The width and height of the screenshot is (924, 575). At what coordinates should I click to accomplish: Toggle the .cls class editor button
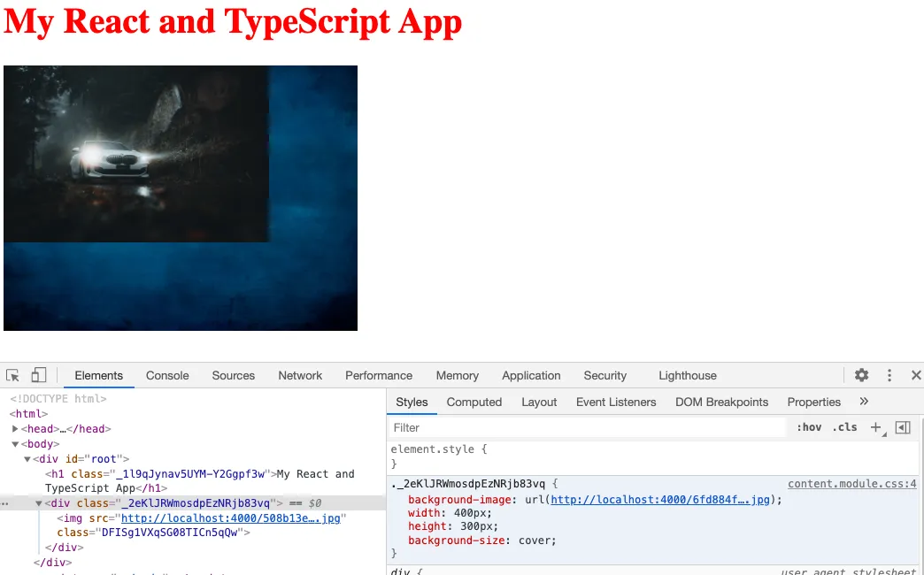tap(844, 427)
